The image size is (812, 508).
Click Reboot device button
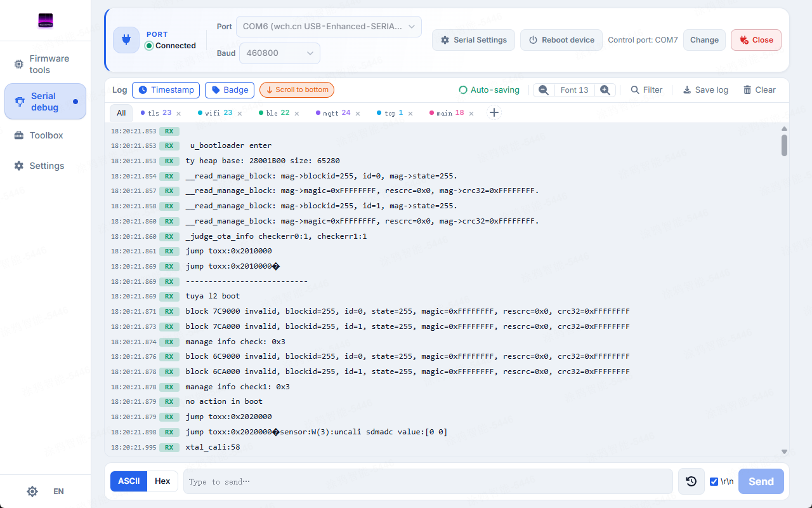point(561,40)
